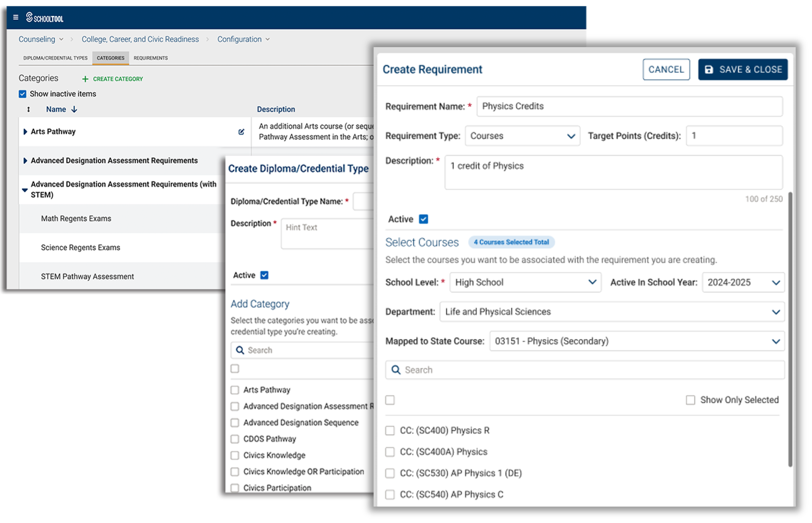Image resolution: width=812 pixels, height=523 pixels.
Task: Click the Cancel button in Create Requirement
Action: click(666, 69)
